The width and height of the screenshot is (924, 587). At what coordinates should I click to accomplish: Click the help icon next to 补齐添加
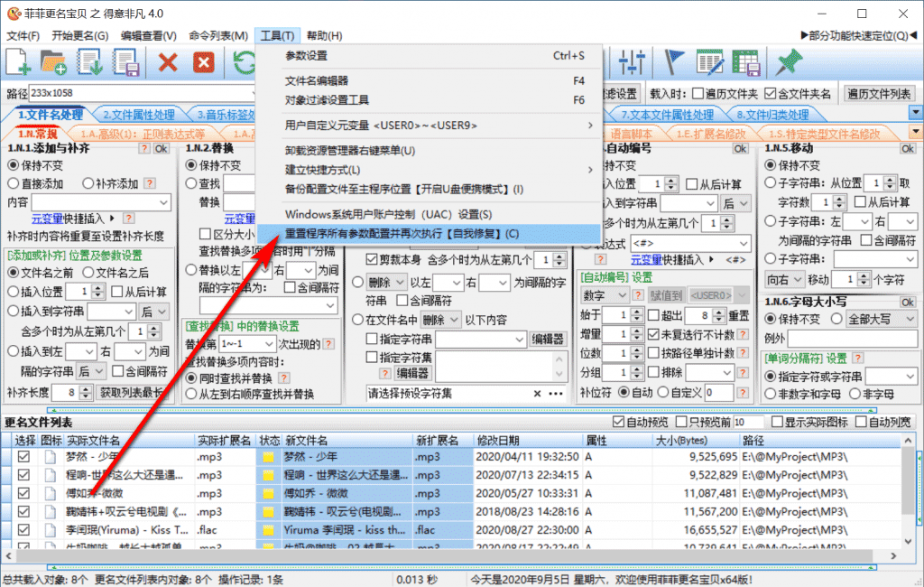(x=151, y=183)
